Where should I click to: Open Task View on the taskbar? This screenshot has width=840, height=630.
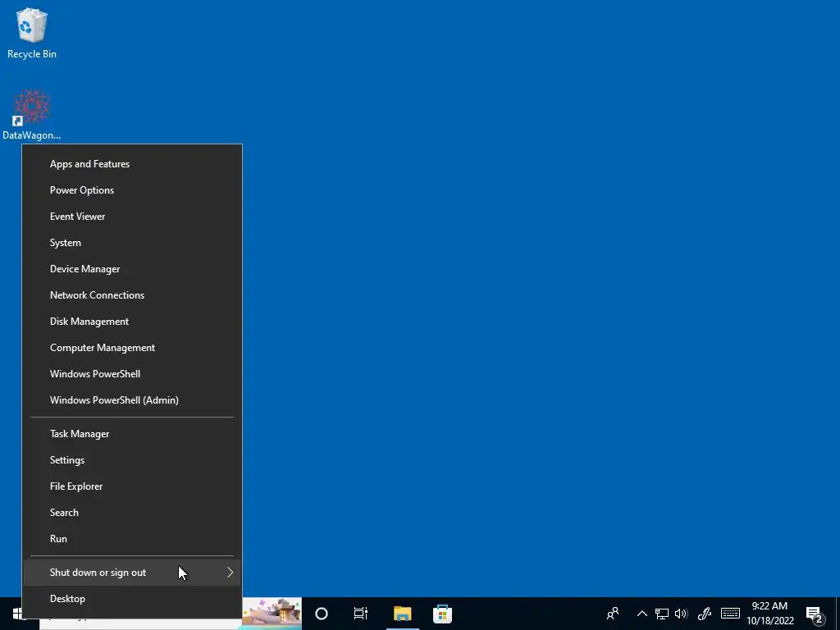(x=361, y=614)
